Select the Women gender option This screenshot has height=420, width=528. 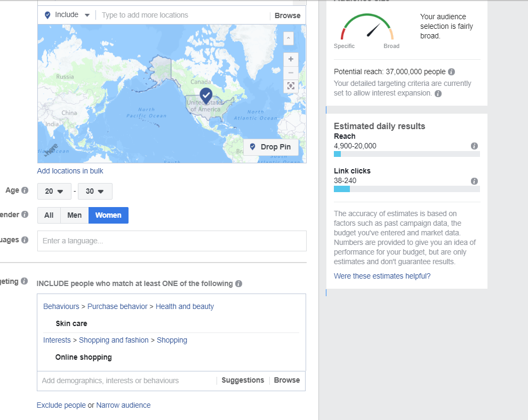pos(108,215)
